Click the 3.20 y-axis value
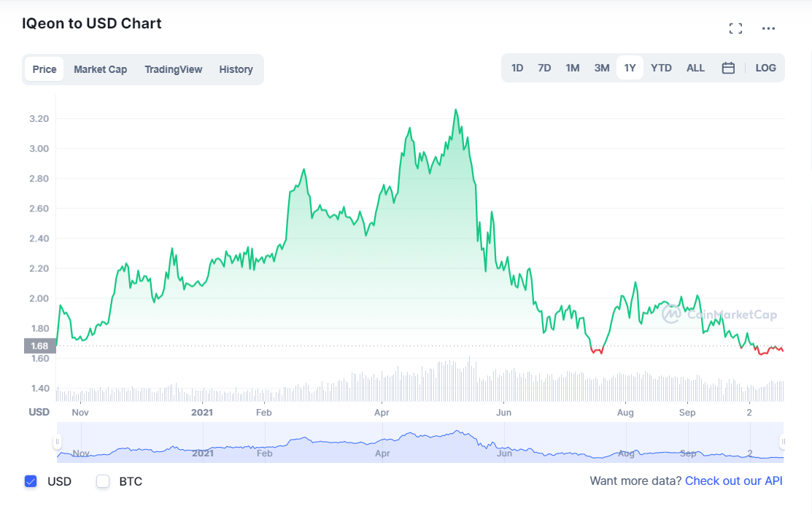The width and height of the screenshot is (812, 514). (39, 119)
